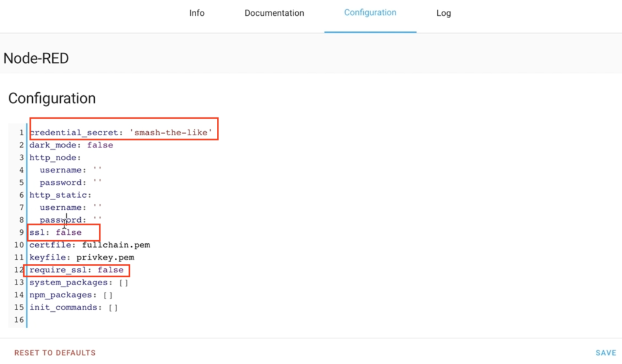Click the keyfile: privkey.pem line
This screenshot has height=364, width=622.
pos(82,257)
